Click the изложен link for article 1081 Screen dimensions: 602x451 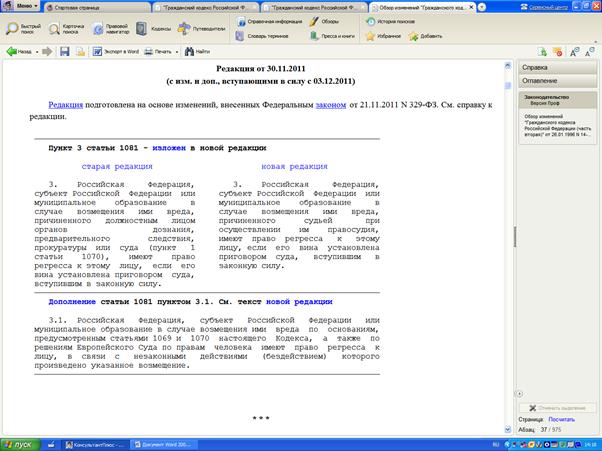(169, 148)
